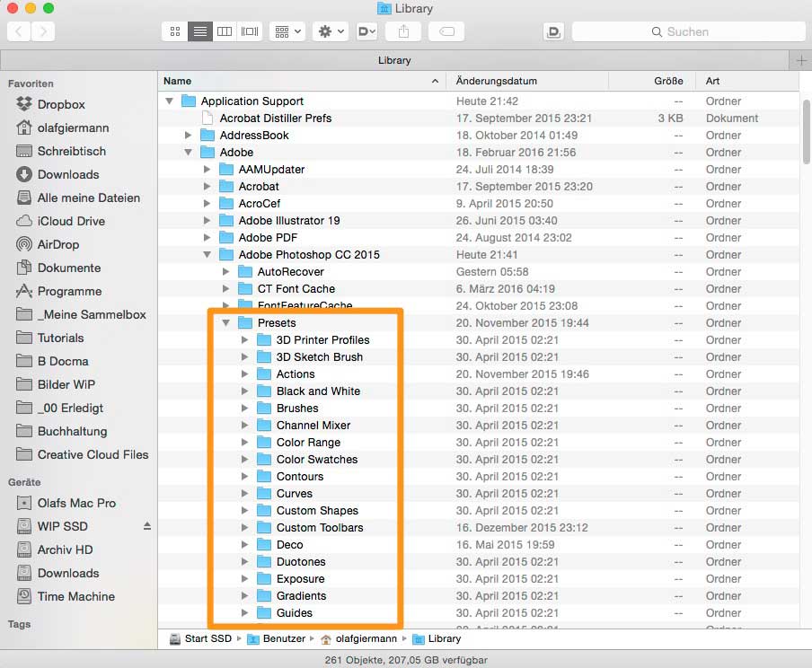Open the gear action menu
This screenshot has width=812, height=668.
pos(331,31)
